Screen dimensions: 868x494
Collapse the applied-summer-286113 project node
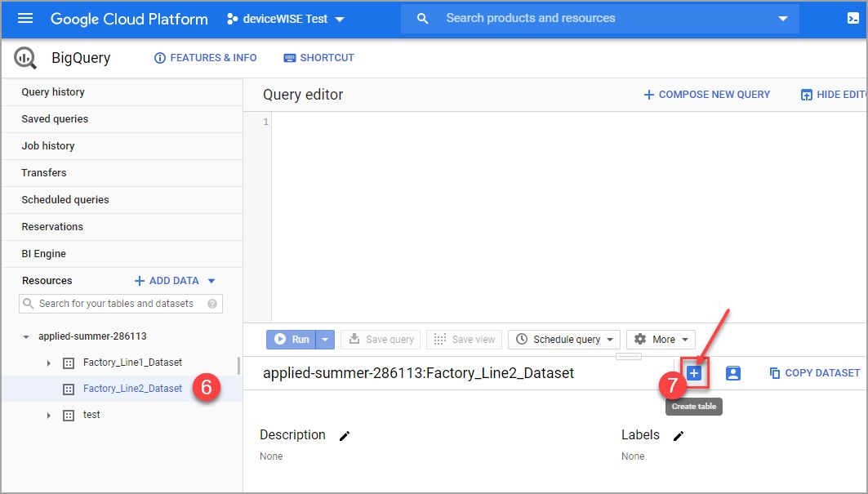pyautogui.click(x=25, y=336)
